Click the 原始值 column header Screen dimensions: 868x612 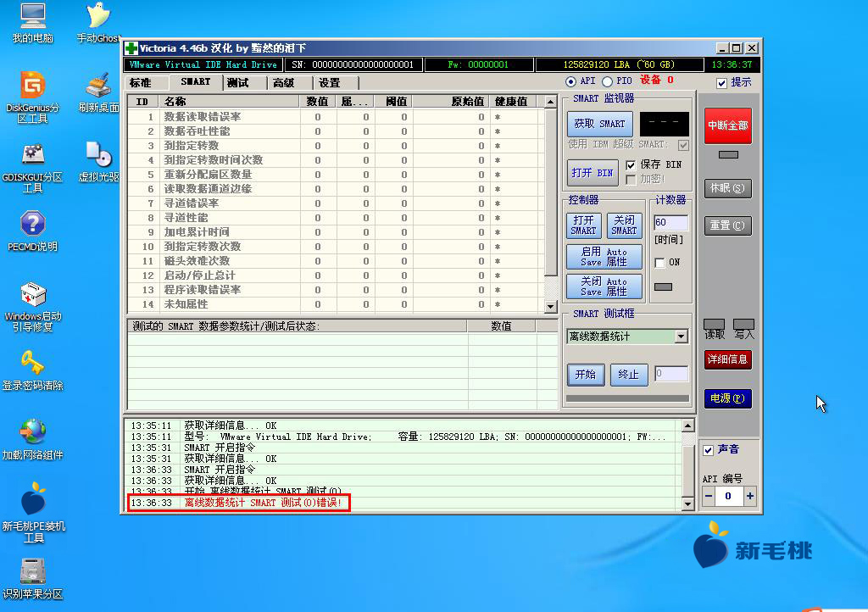(451, 102)
